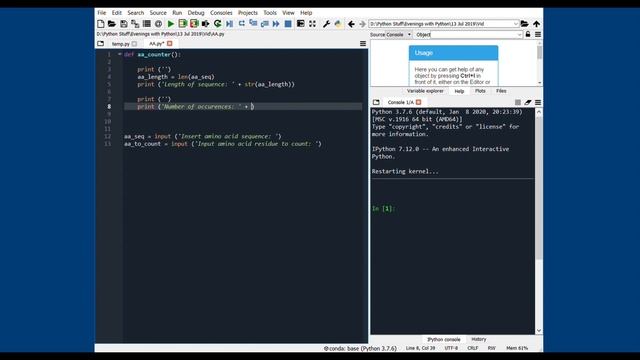Browse editor tabs icon left of temp.py
This screenshot has height=360, width=640.
click(x=101, y=43)
